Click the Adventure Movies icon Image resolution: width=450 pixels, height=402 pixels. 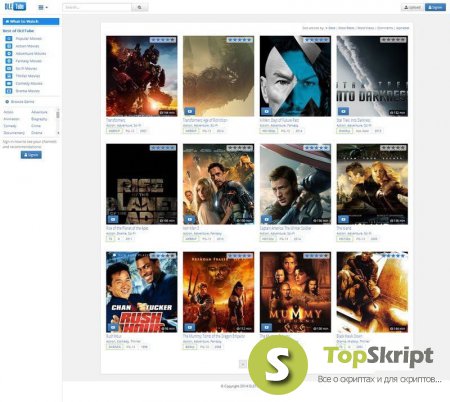[9, 53]
